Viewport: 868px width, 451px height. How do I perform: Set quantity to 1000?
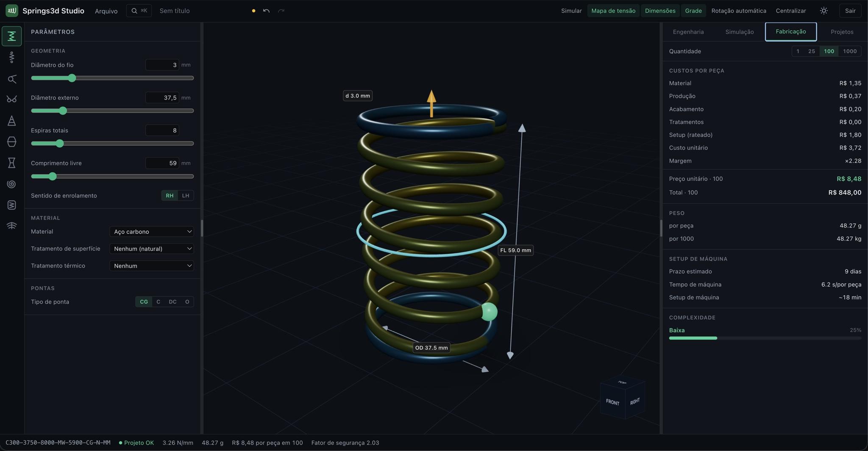coord(850,51)
